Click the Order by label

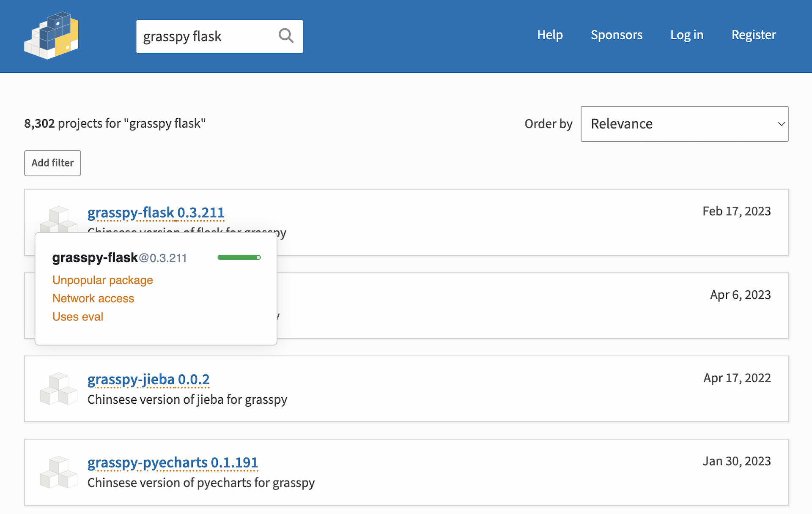pos(549,124)
